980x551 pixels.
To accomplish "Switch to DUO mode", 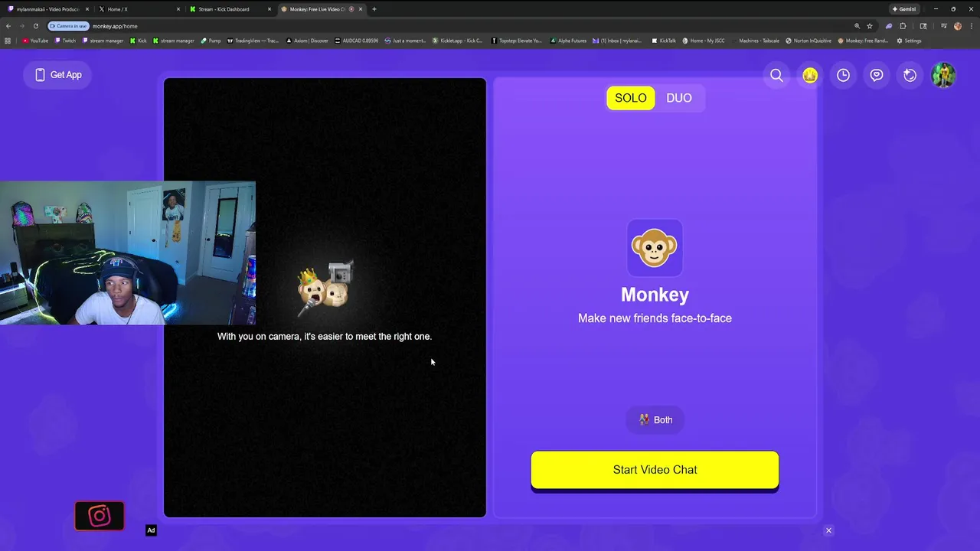I will [x=679, y=98].
